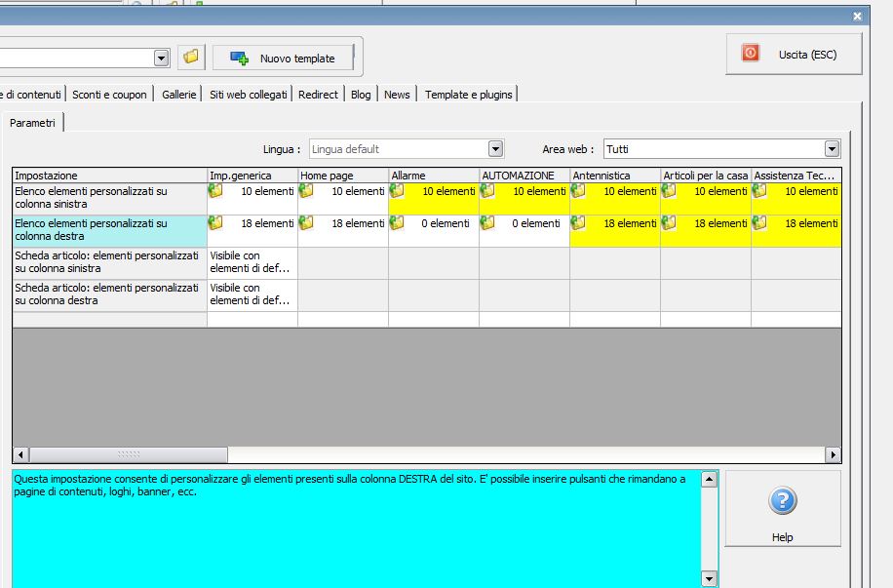Open elements icon in Articoli per la casa sinistra cell
Image resolution: width=893 pixels, height=588 pixels.
click(668, 191)
